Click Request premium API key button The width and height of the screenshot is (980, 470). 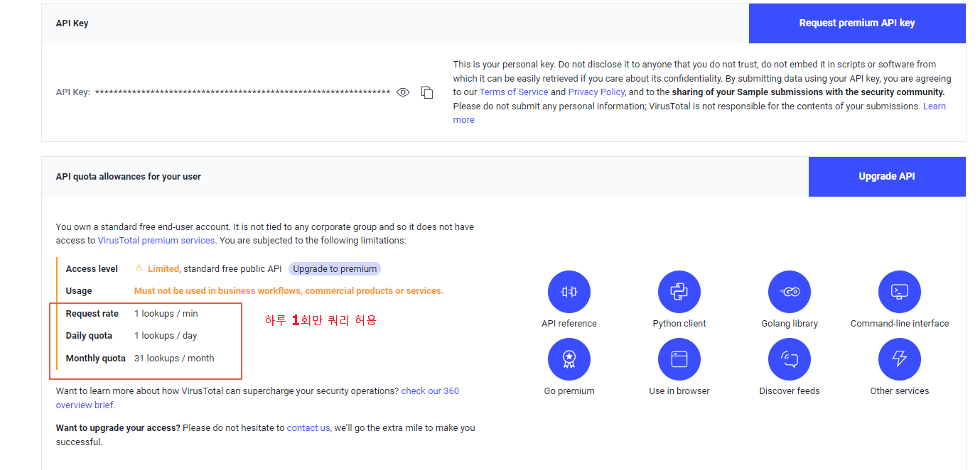(x=857, y=23)
